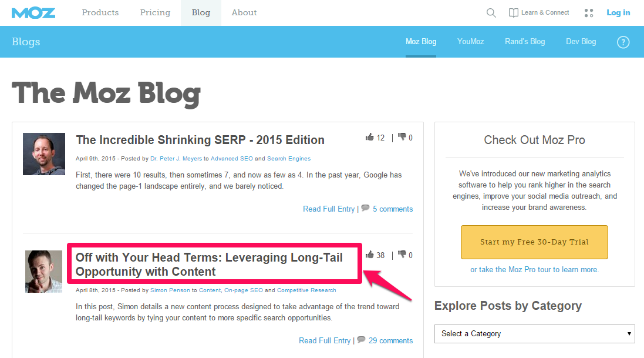Open the Dev Blog tab

(581, 42)
